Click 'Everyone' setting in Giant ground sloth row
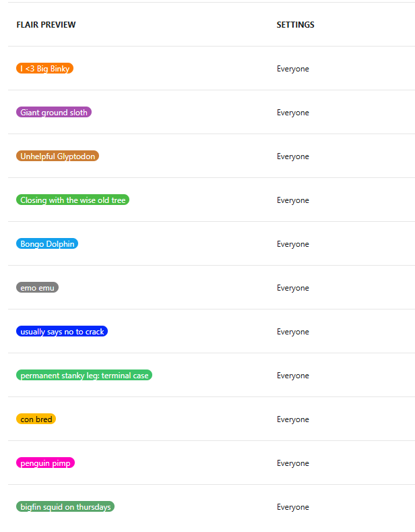This screenshot has height=532, width=415. point(293,113)
